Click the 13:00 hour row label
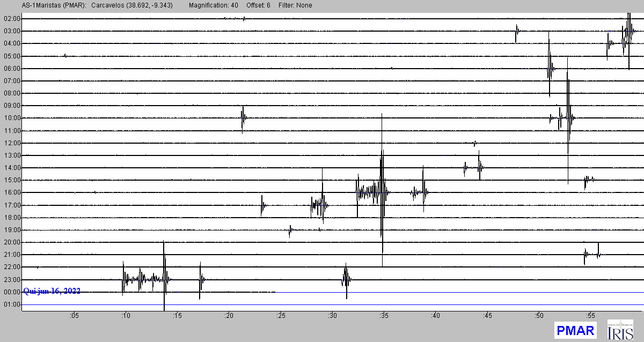Viewport: 644px width, 342px height. point(11,155)
